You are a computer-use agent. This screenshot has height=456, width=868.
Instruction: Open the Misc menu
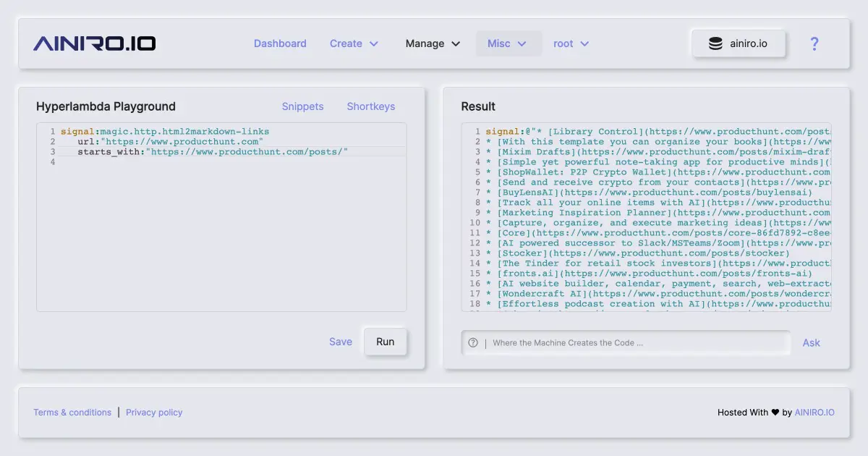pos(509,43)
